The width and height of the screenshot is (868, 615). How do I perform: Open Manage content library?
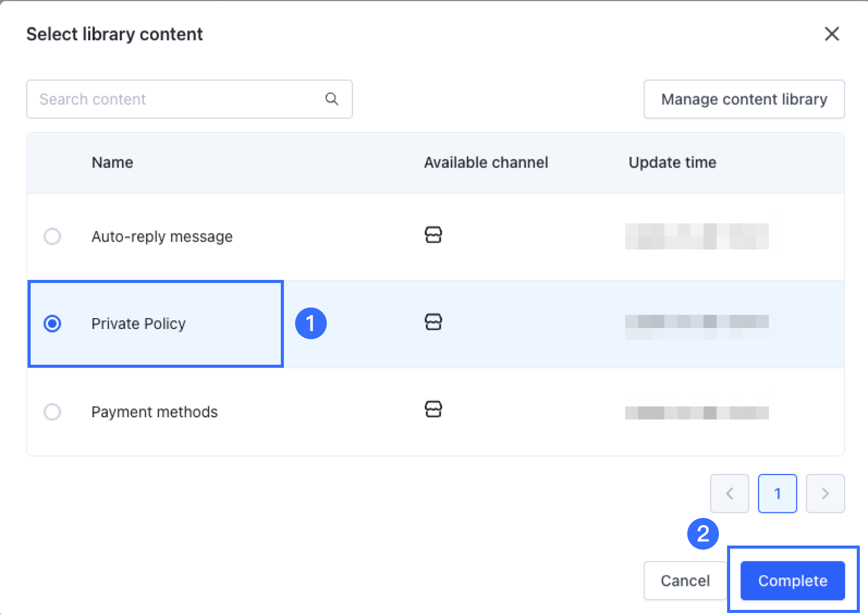[x=744, y=99]
